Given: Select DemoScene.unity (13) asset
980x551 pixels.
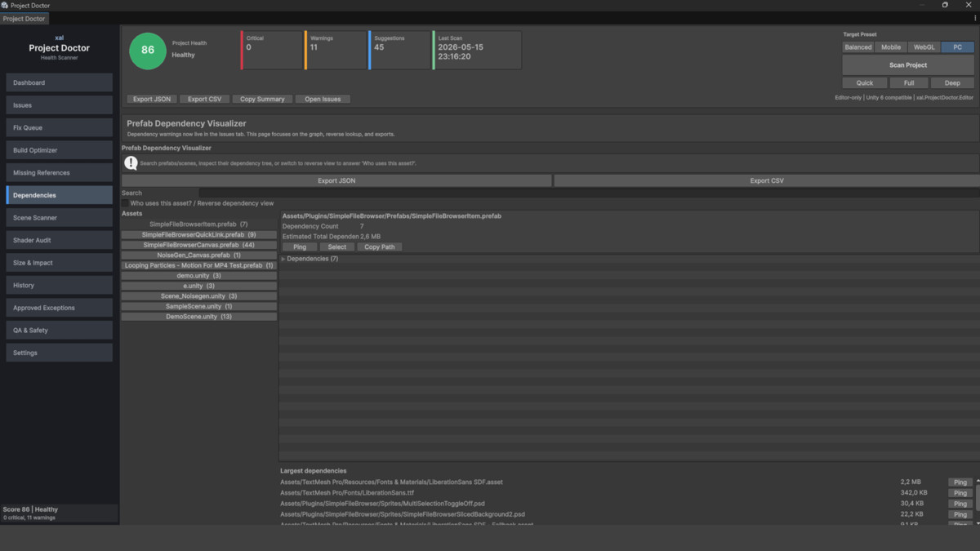Looking at the screenshot, I should tap(198, 317).
